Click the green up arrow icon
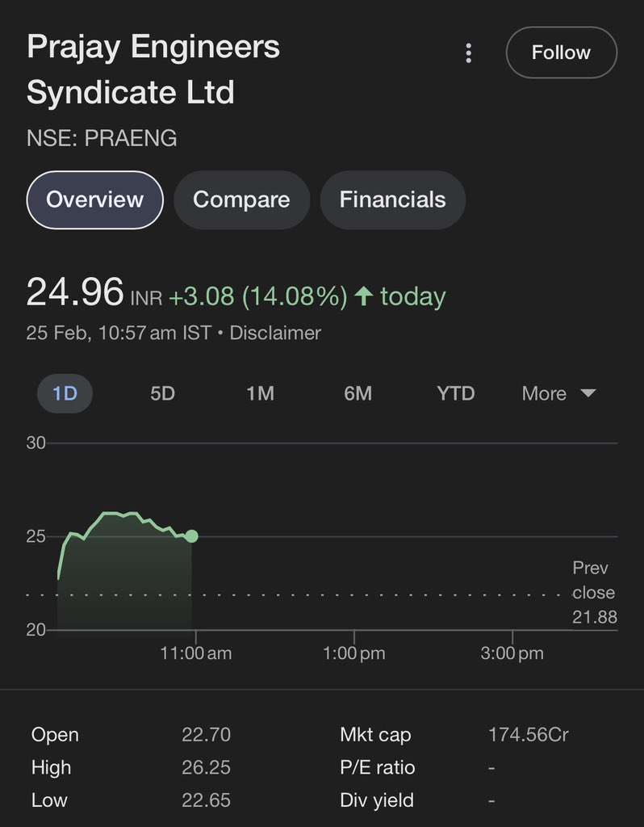Screen dimensions: 644x827 tap(364, 296)
